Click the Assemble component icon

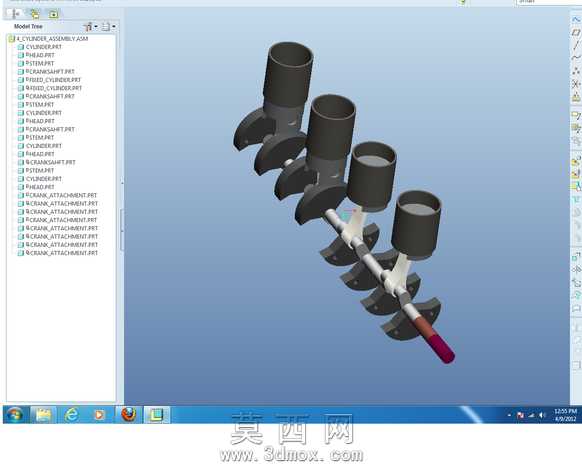(576, 161)
